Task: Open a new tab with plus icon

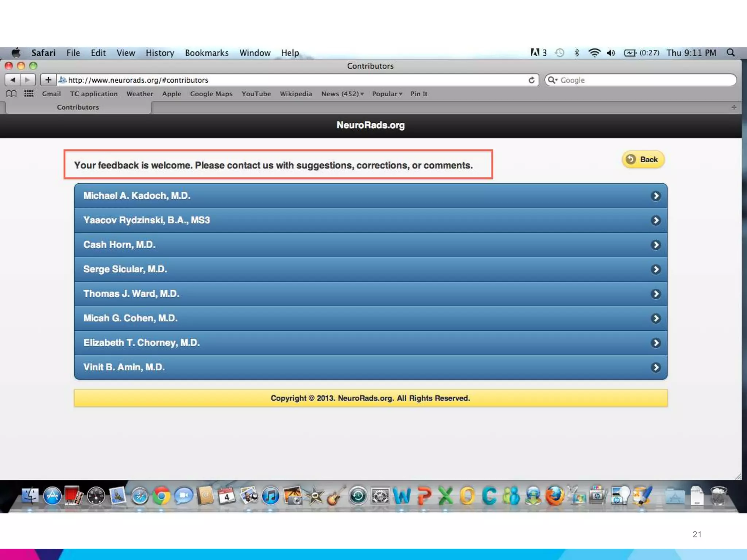Action: click(734, 107)
